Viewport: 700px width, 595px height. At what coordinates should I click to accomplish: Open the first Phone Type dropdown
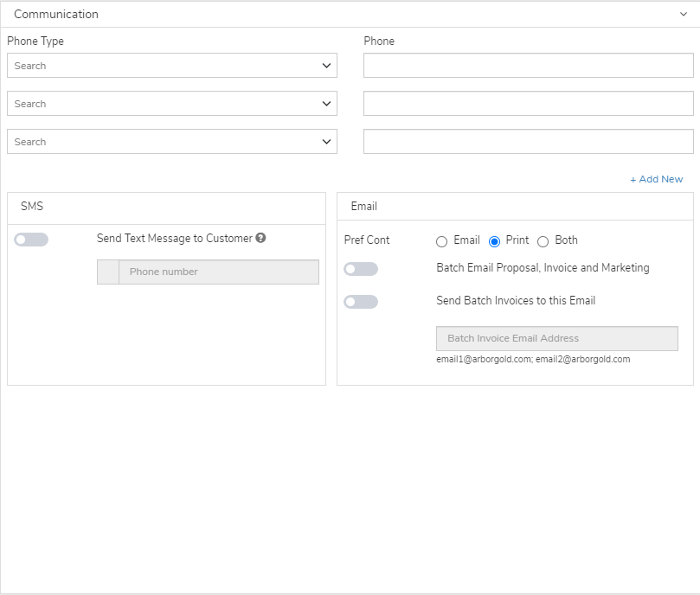tap(172, 66)
